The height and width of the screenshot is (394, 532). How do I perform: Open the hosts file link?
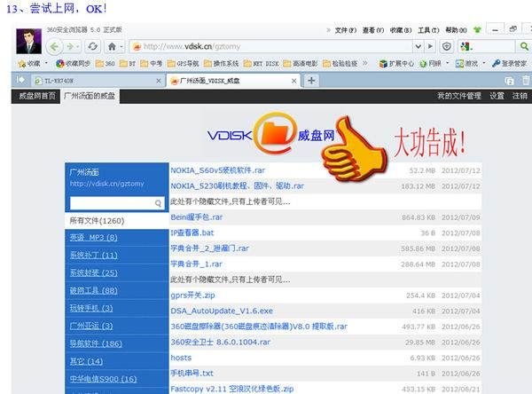point(181,358)
